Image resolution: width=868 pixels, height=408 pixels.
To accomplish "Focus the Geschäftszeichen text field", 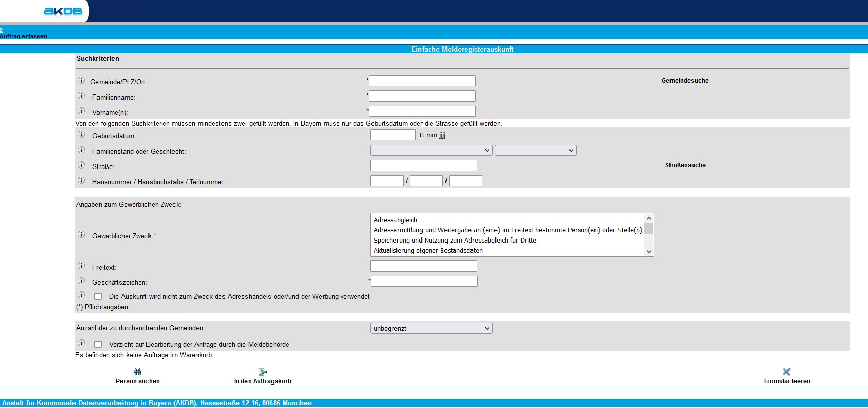I will [424, 281].
